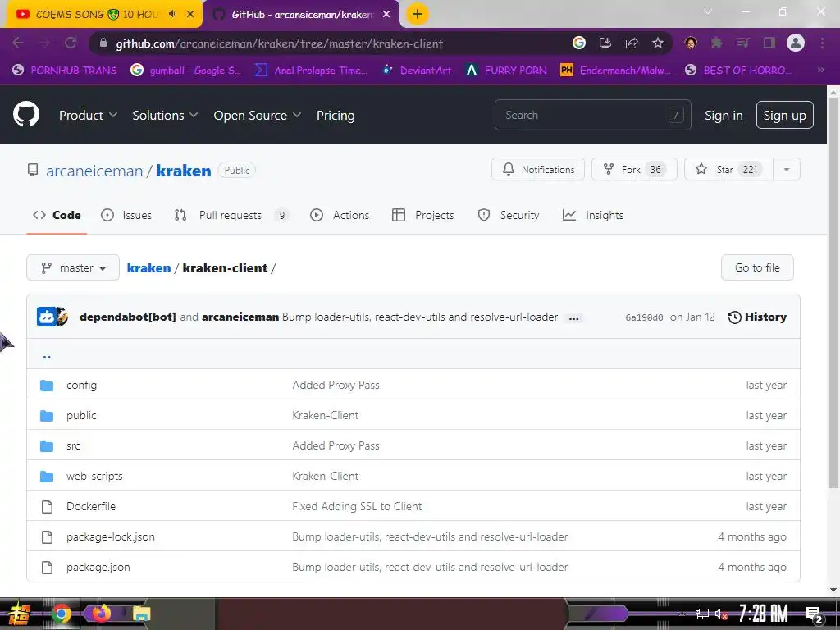
Task: Open File Explorer from the taskbar
Action: [x=141, y=614]
